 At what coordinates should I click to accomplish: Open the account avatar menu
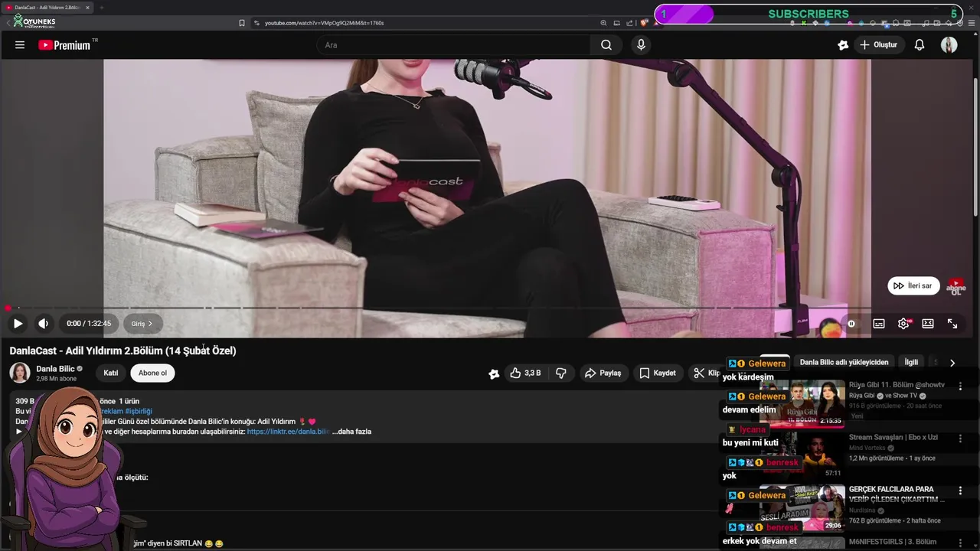(x=949, y=45)
